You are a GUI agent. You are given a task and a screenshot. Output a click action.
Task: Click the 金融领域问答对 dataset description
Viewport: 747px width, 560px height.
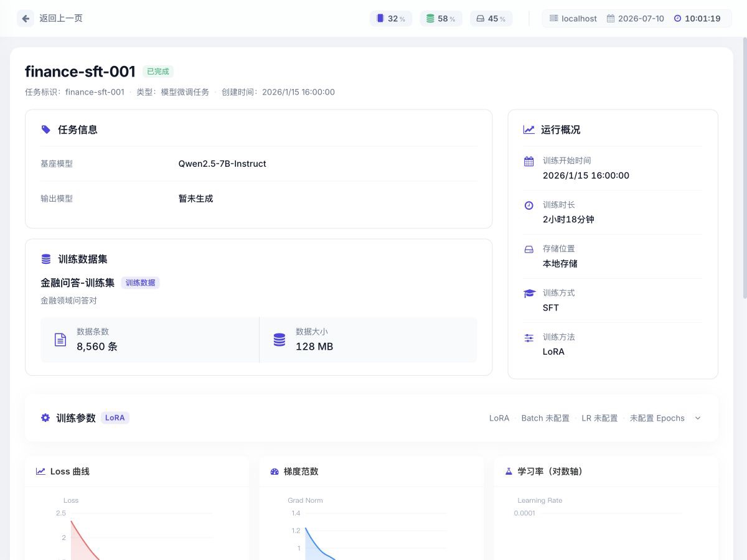69,301
